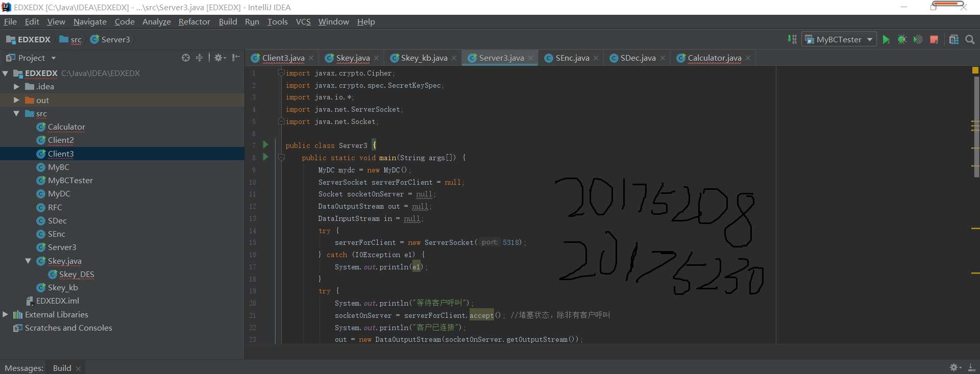Select Calculator class in project tree

pos(66,127)
